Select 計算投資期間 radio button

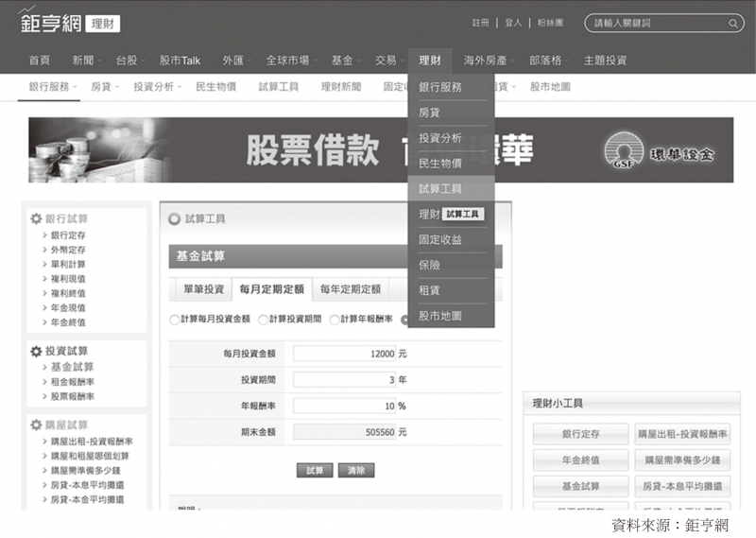tap(264, 320)
